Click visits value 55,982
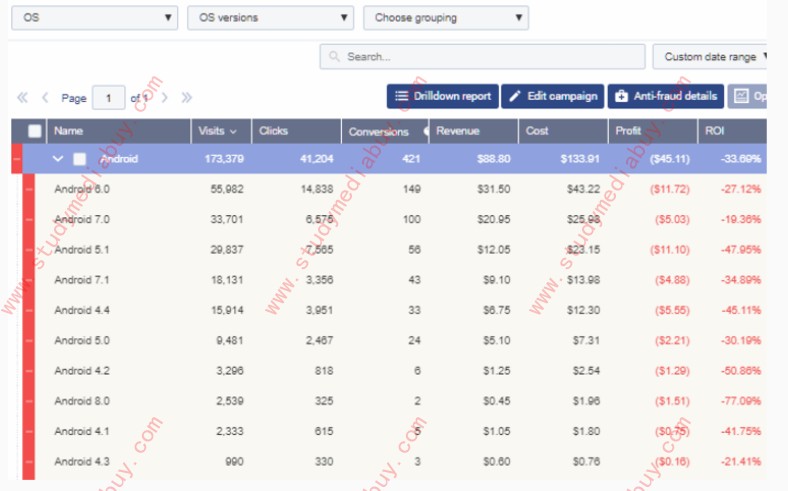This screenshot has width=788, height=491. [227, 189]
